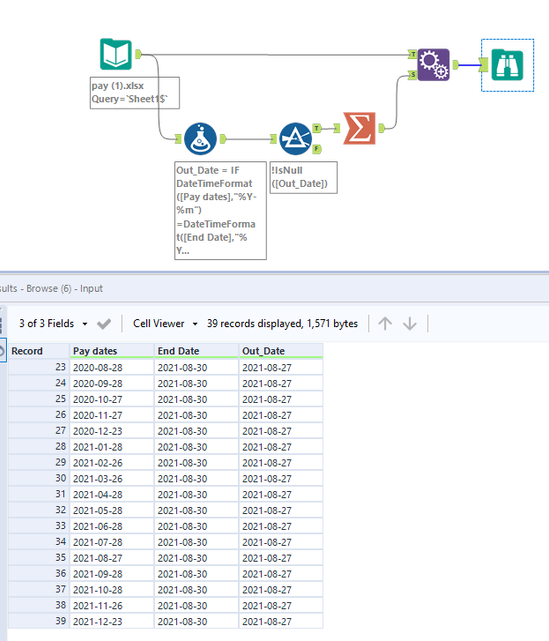Open the 3 of 3 Fields dropdown
The width and height of the screenshot is (549, 641).
click(x=53, y=324)
